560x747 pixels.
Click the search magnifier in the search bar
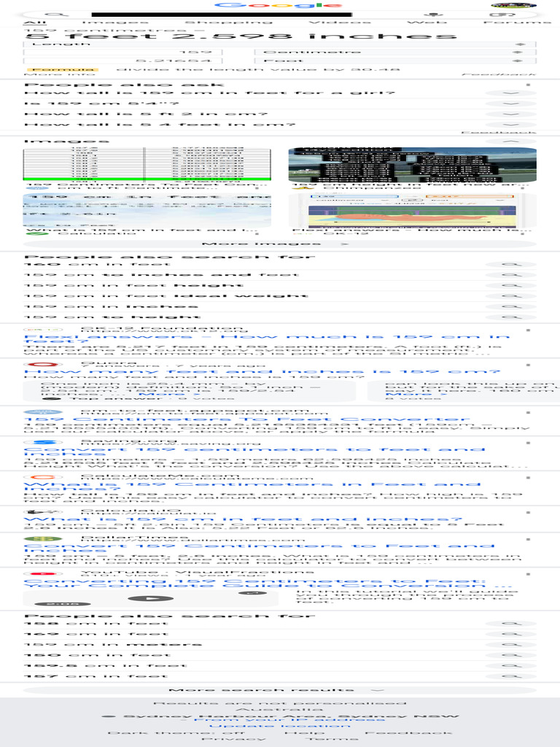coord(56,15)
